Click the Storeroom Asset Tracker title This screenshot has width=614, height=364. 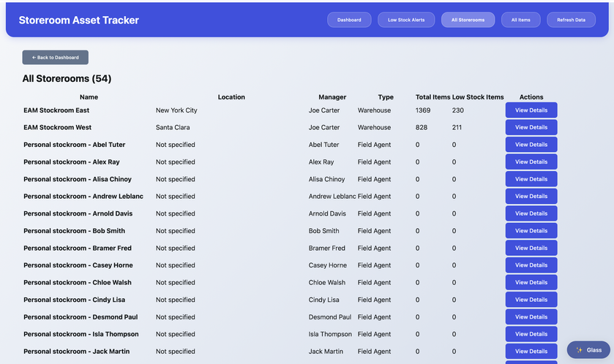(78, 20)
